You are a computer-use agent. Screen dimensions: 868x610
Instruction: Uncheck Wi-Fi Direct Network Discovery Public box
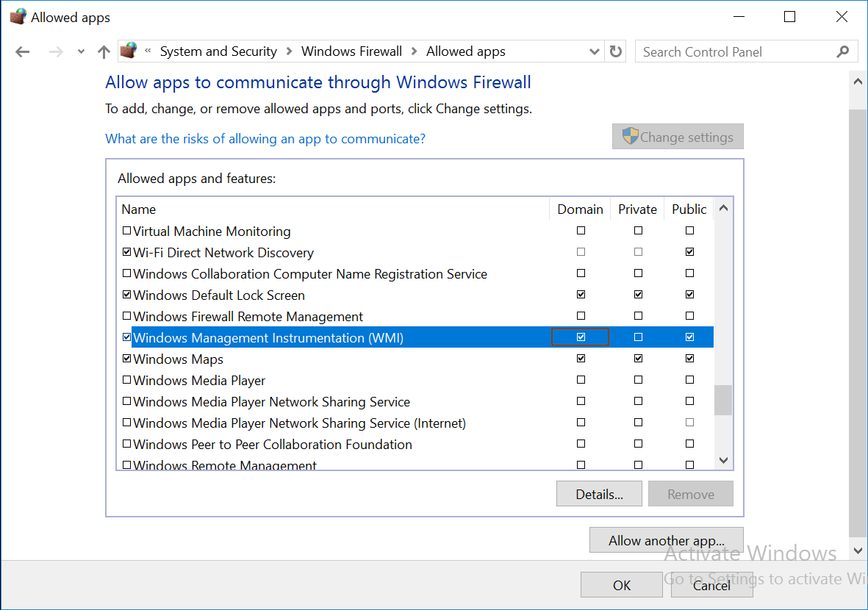[x=689, y=252]
